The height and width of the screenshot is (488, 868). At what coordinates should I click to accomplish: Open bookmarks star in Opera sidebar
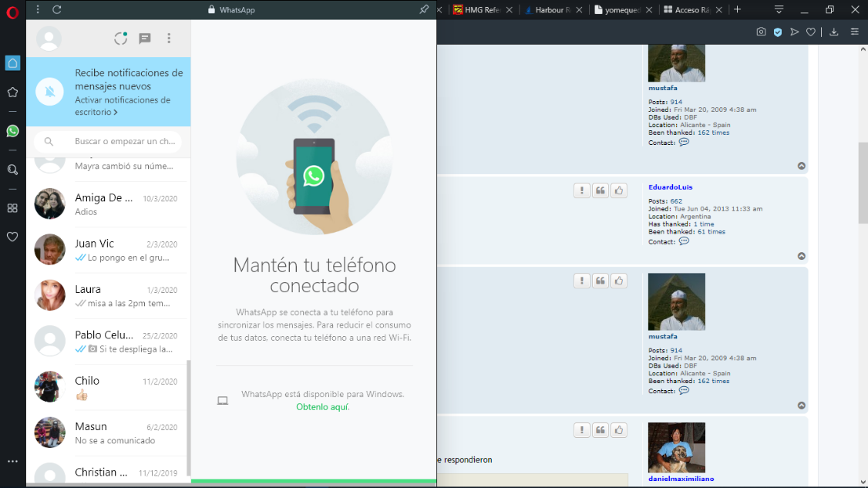pyautogui.click(x=12, y=93)
